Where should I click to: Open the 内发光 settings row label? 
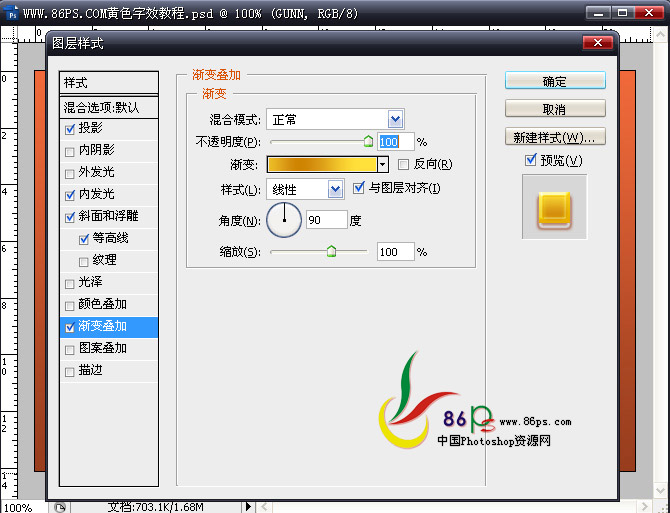tap(97, 194)
